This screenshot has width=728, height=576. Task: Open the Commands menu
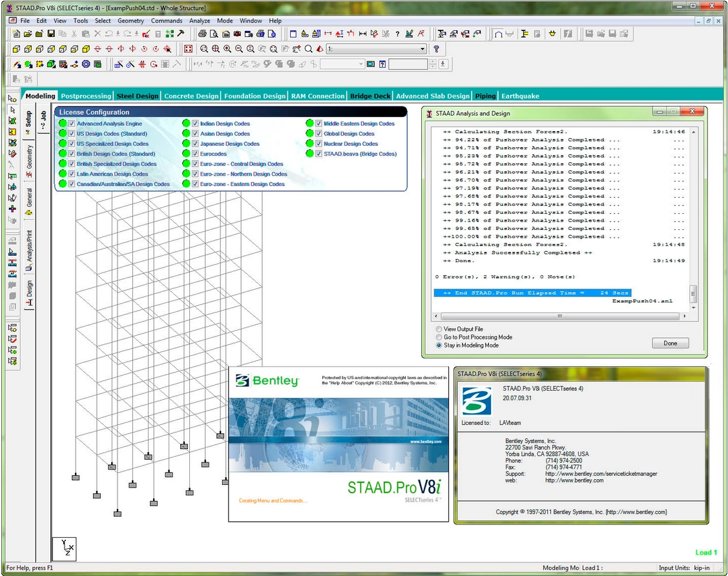167,21
